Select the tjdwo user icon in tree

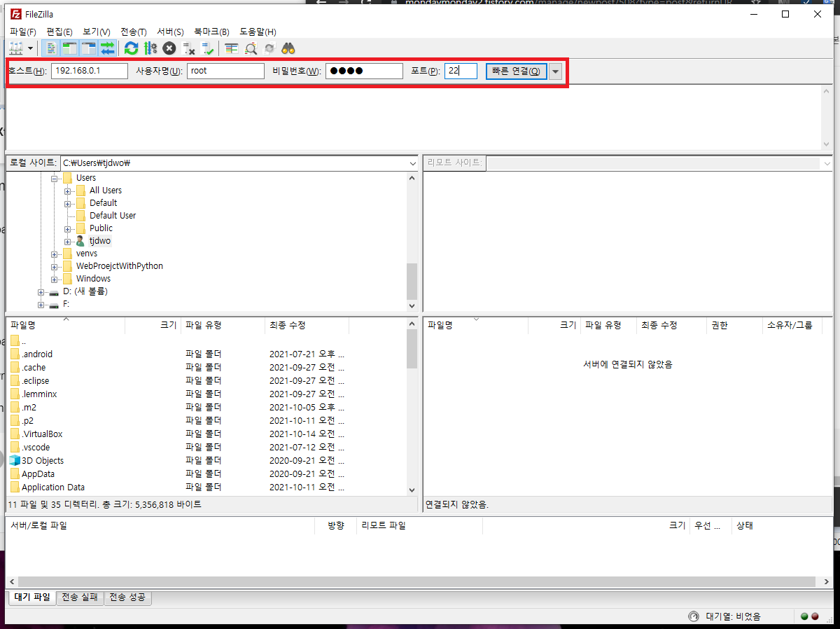(x=80, y=241)
